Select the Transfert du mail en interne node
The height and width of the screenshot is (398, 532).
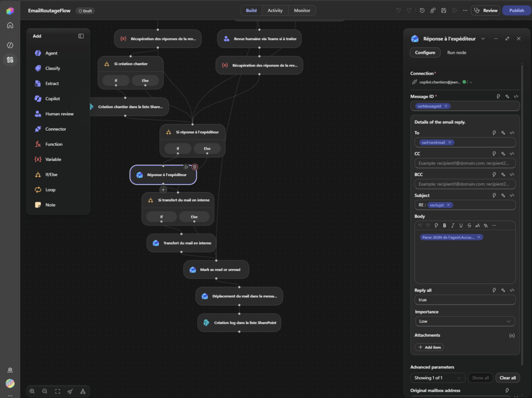181,243
